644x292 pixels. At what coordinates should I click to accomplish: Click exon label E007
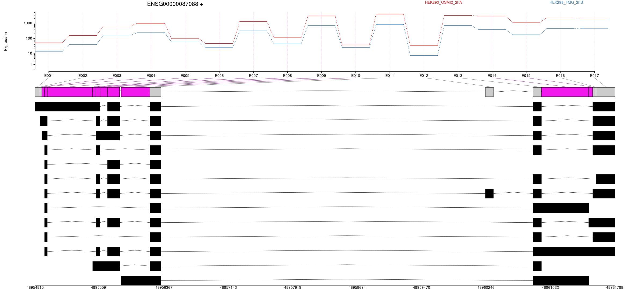click(x=253, y=76)
